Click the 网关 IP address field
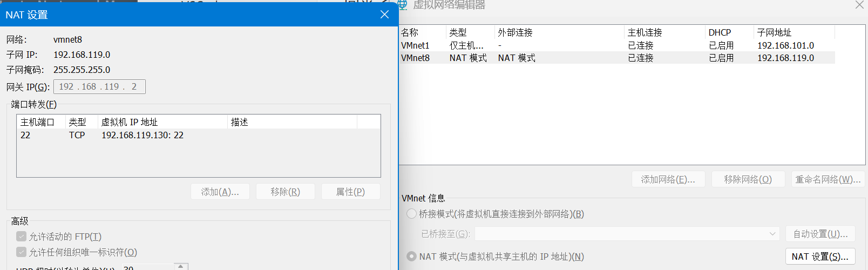The image size is (868, 270). pos(99,86)
